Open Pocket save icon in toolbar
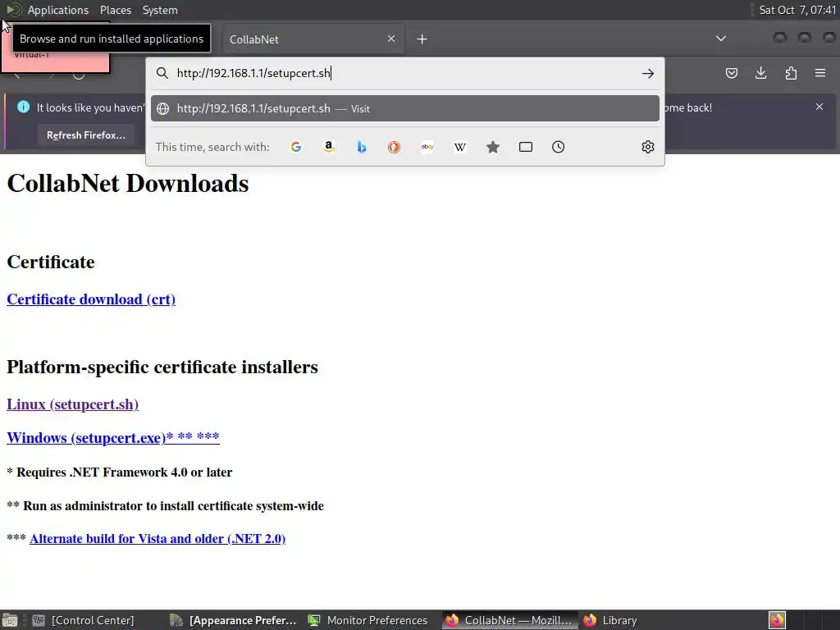 (x=731, y=73)
